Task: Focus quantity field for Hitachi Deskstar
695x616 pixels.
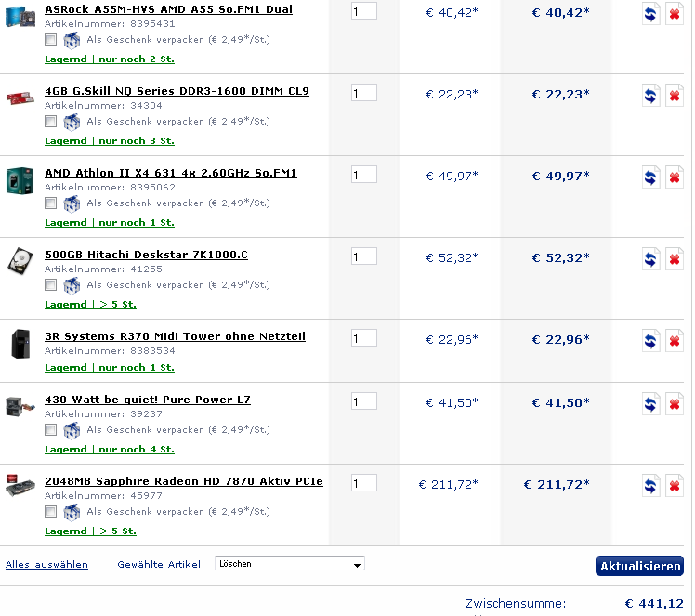Action: (364, 256)
